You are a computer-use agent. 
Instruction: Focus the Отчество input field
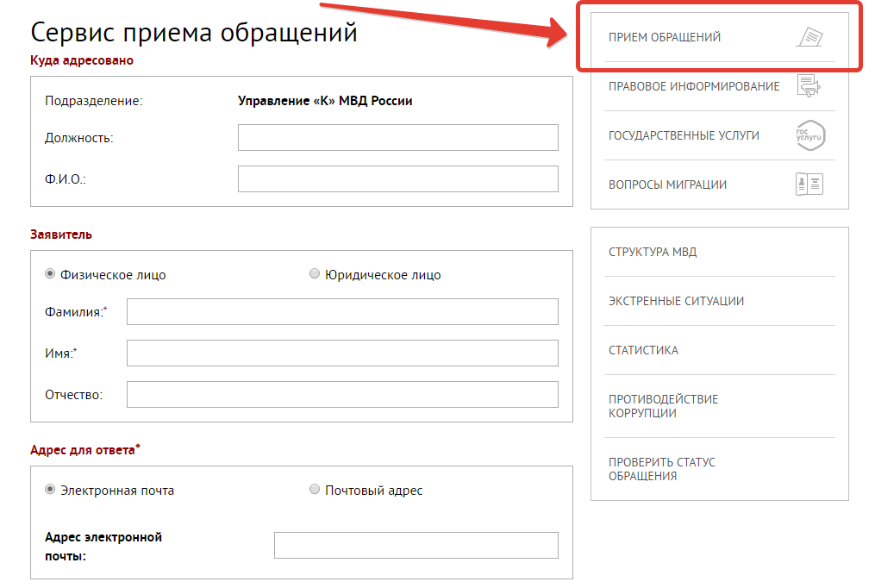(x=342, y=394)
